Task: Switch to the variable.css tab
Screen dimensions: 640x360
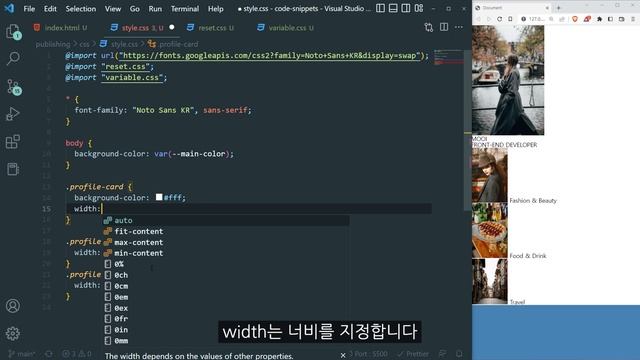Action: tap(286, 28)
